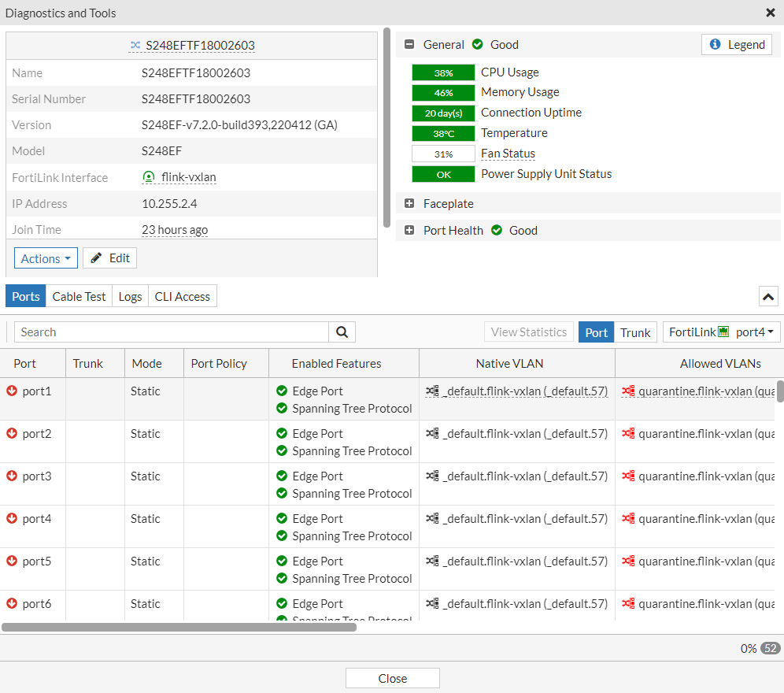Image resolution: width=784 pixels, height=693 pixels.
Task: Switch to the Cable Test tab
Action: (x=79, y=296)
